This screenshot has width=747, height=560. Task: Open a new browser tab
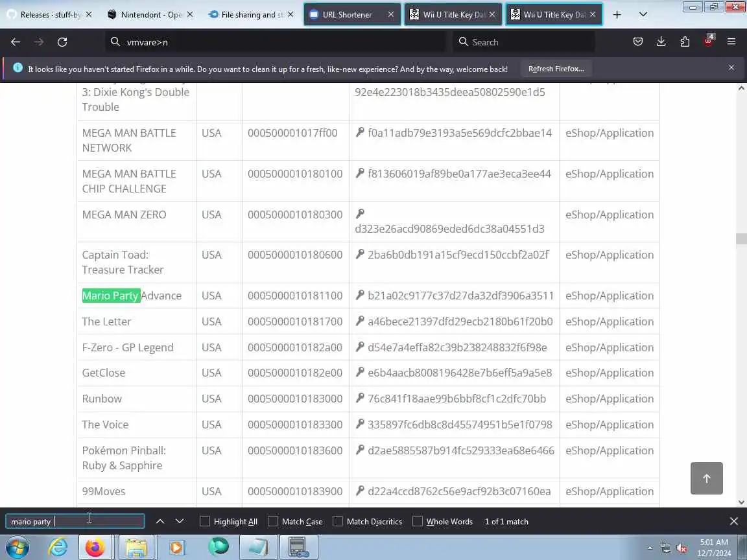click(617, 15)
